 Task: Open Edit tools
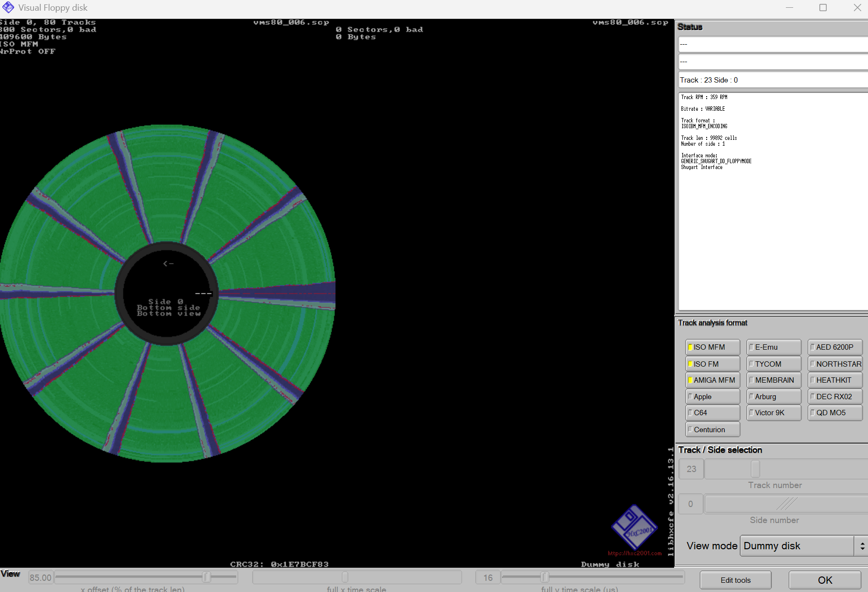point(735,580)
